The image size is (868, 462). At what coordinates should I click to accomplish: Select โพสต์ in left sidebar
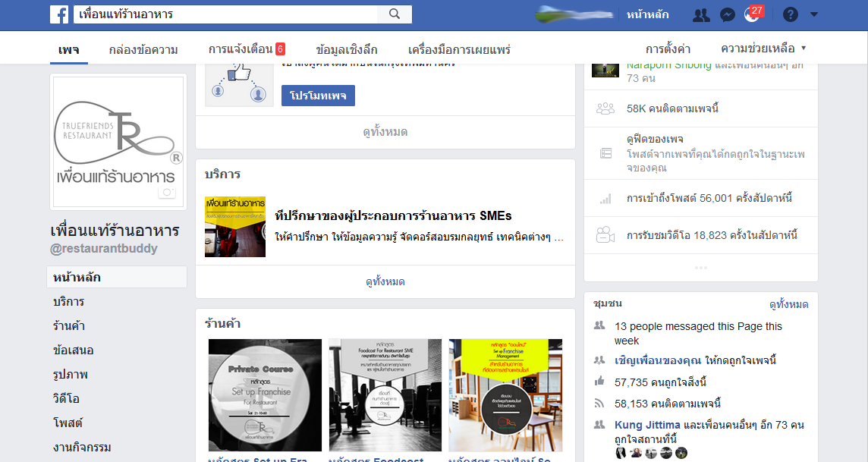coord(68,423)
